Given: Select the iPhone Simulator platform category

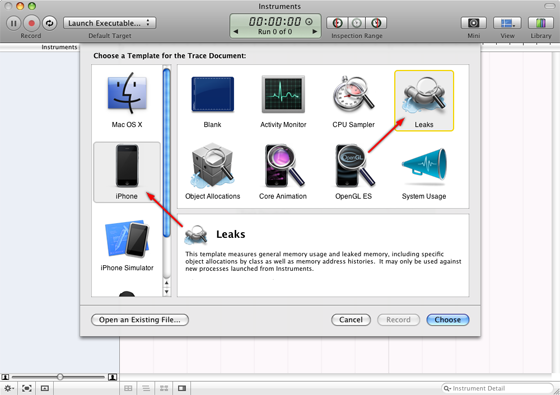Looking at the screenshot, I should tap(127, 245).
